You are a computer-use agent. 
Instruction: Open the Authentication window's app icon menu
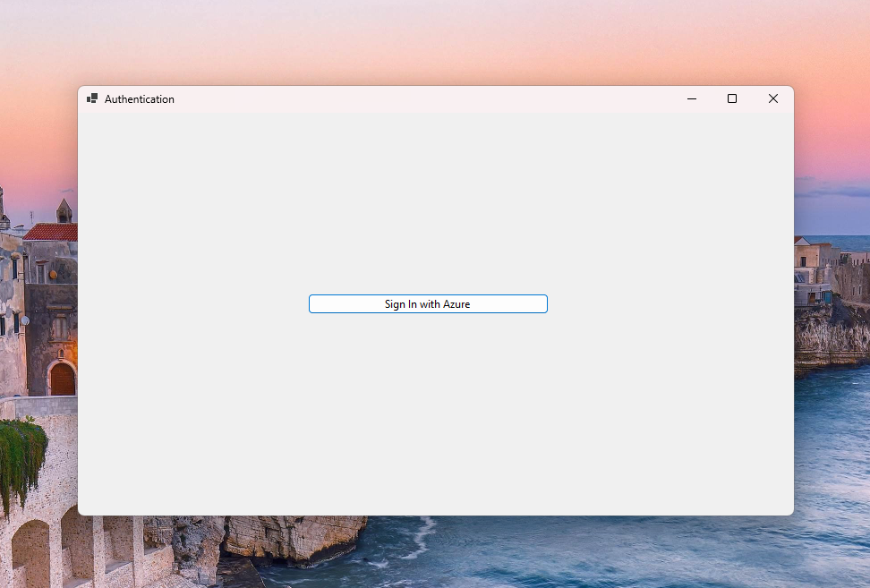92,98
